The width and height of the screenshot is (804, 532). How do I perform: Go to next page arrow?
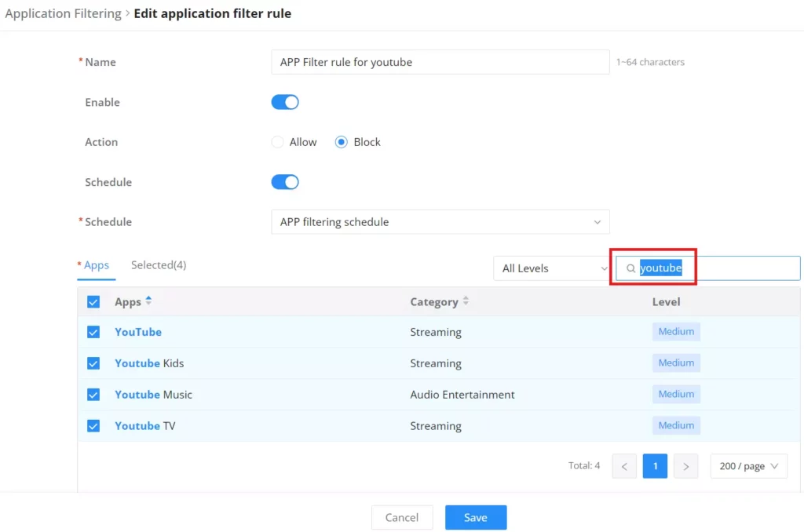click(685, 466)
